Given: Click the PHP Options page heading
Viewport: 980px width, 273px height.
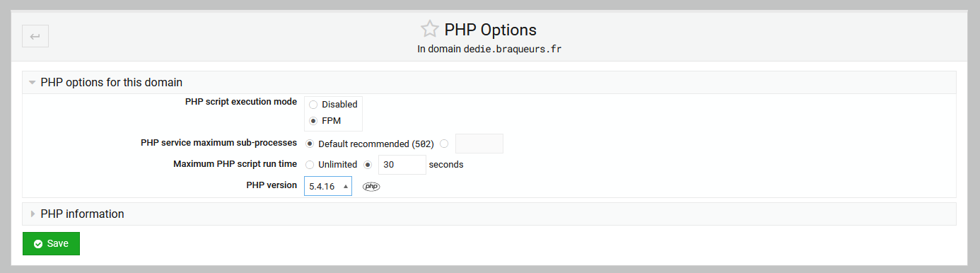Looking at the screenshot, I should 491,30.
